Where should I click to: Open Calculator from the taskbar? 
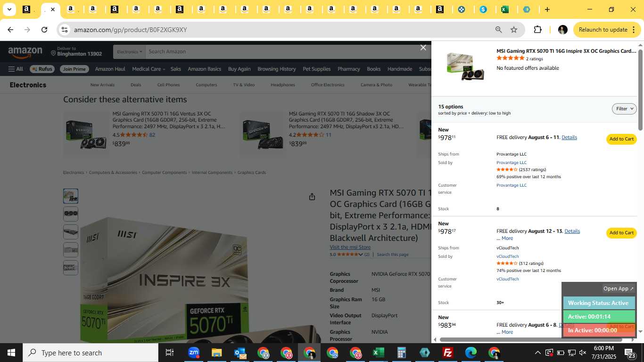tap(401, 353)
